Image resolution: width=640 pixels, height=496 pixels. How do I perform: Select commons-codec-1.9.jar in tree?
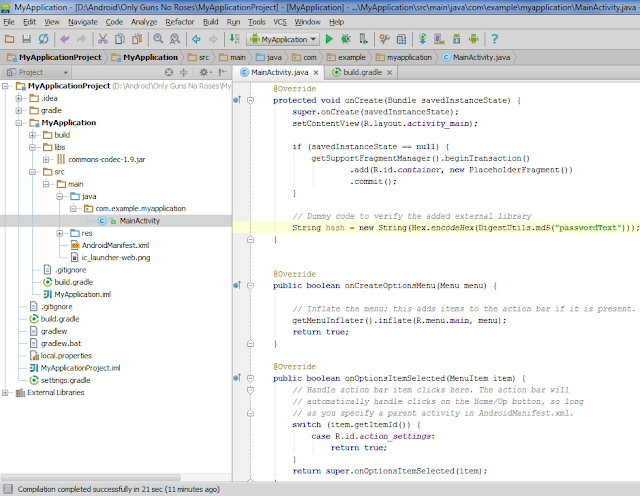pyautogui.click(x=107, y=160)
